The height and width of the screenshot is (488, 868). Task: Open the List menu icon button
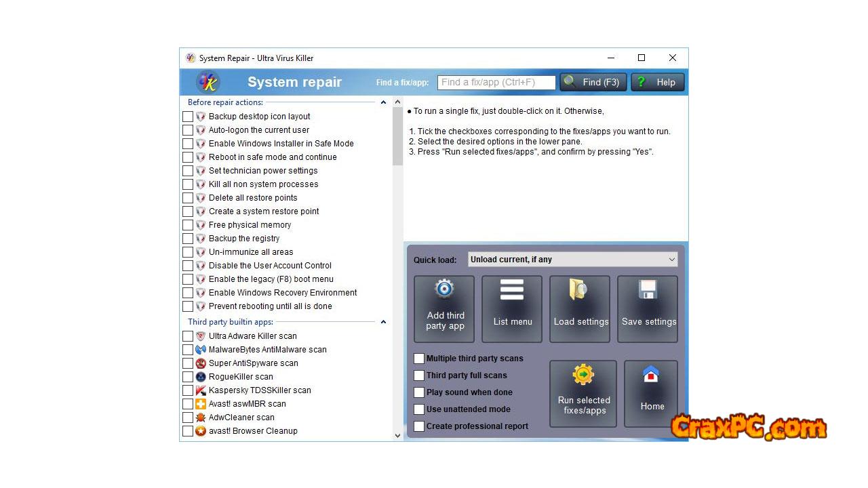(x=512, y=290)
